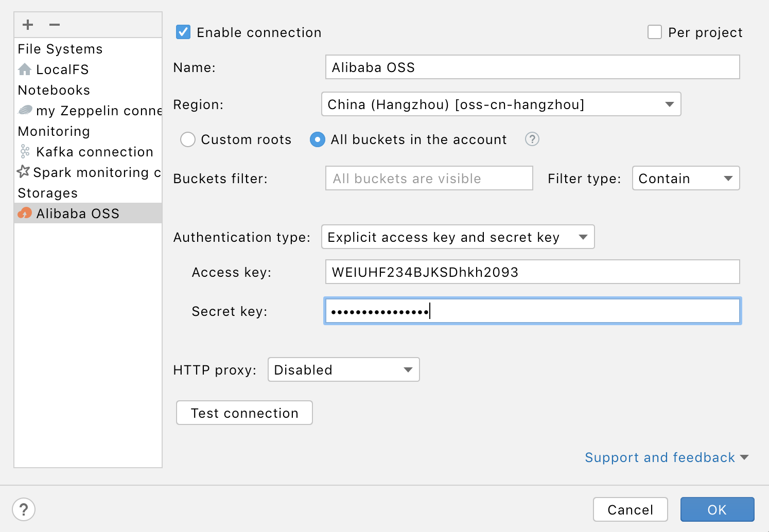Click the Test connection button
Viewport: 769px width, 532px height.
[x=244, y=413]
